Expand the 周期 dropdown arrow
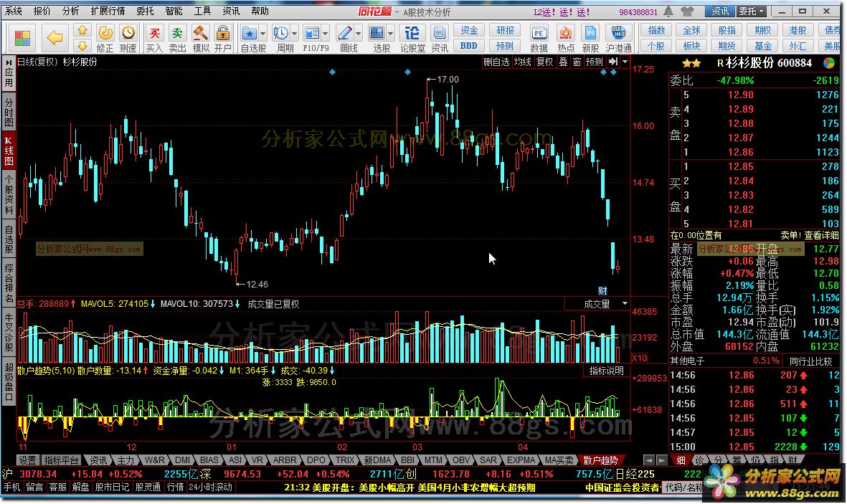The width and height of the screenshot is (847, 504). coord(294,34)
